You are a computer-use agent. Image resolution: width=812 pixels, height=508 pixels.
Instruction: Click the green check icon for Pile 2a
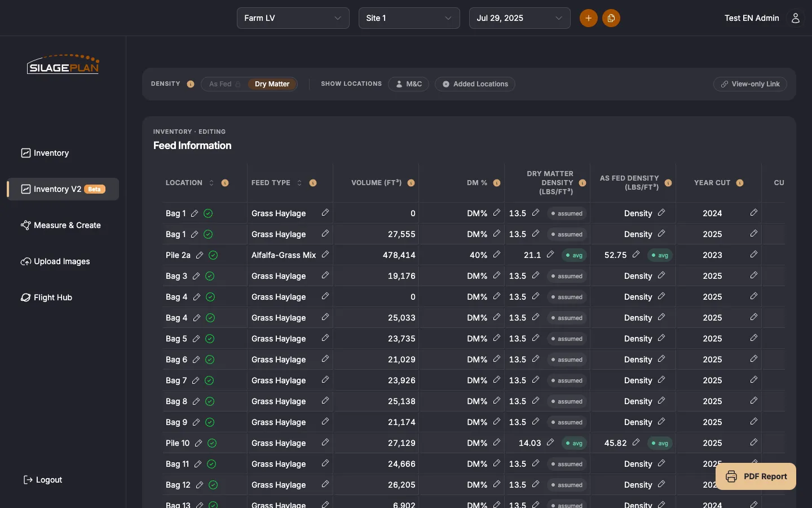click(213, 255)
